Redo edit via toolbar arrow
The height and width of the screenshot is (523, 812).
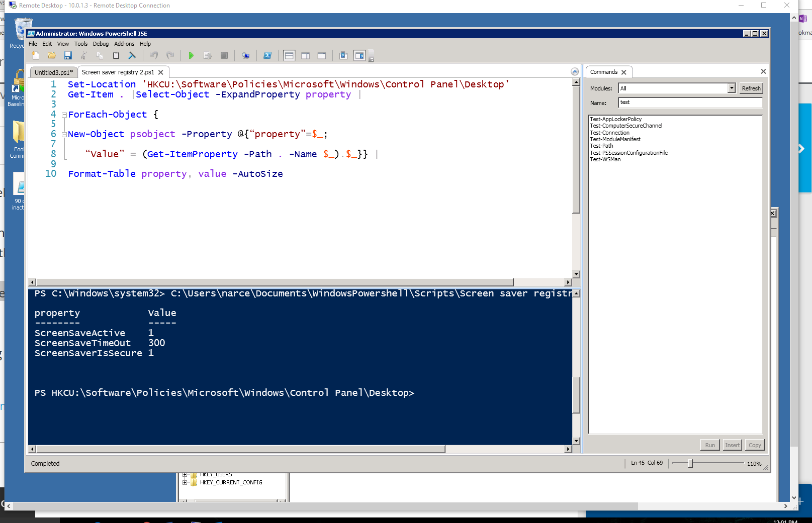coord(170,56)
